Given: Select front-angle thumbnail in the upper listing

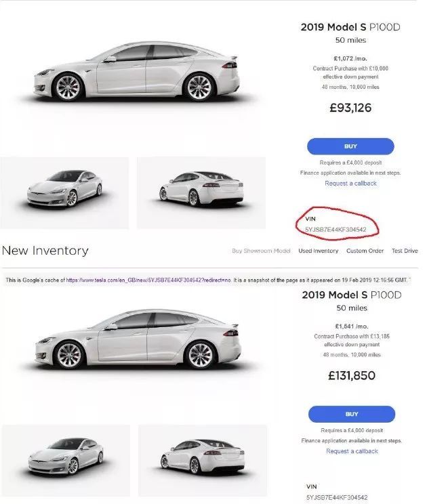Looking at the screenshot, I should 64,193.
